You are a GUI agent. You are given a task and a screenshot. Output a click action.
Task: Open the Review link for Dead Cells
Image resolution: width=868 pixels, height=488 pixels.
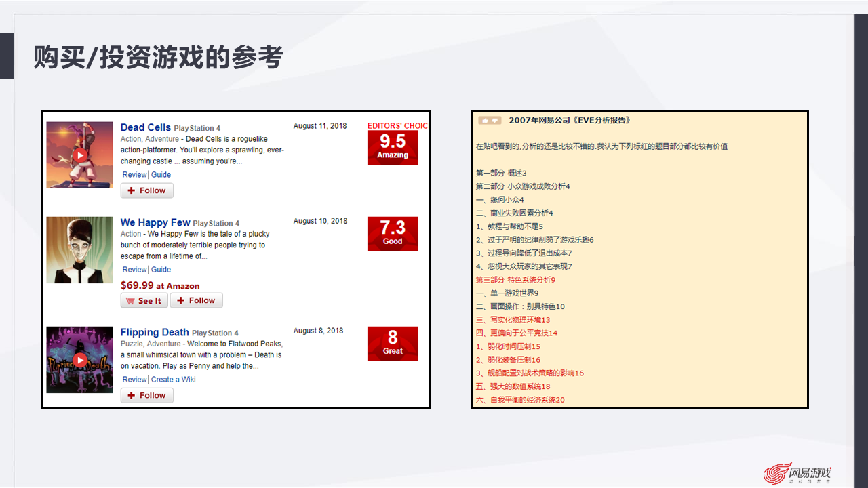point(134,174)
